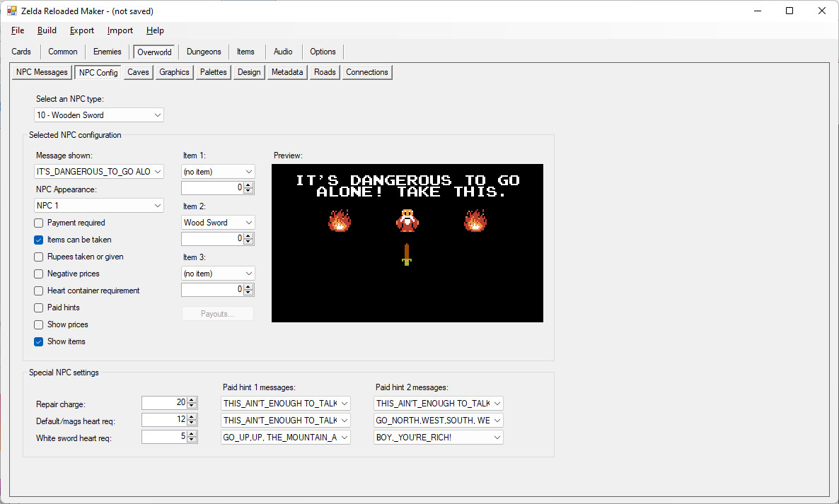Expand the Message shown dropdown
The height and width of the screenshot is (504, 839).
(x=99, y=172)
